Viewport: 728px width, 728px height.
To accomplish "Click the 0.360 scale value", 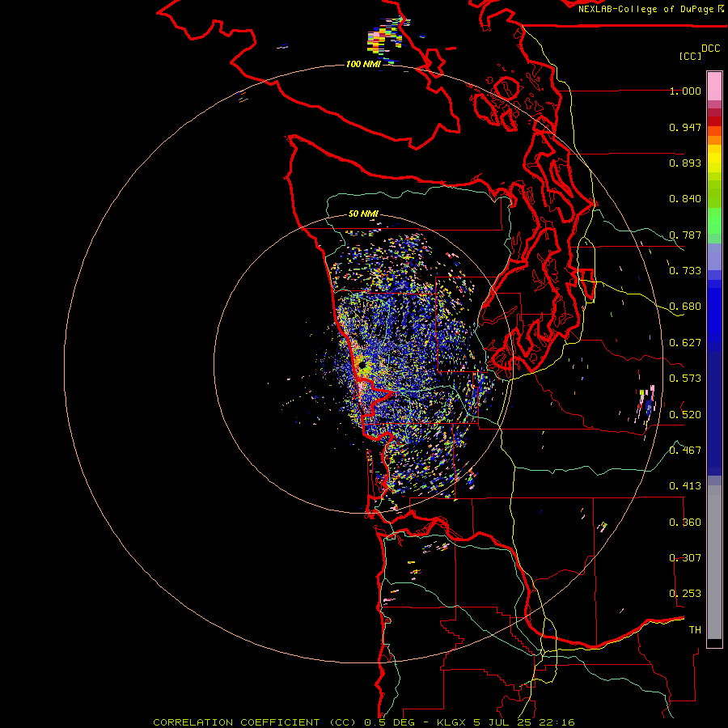I will [685, 523].
